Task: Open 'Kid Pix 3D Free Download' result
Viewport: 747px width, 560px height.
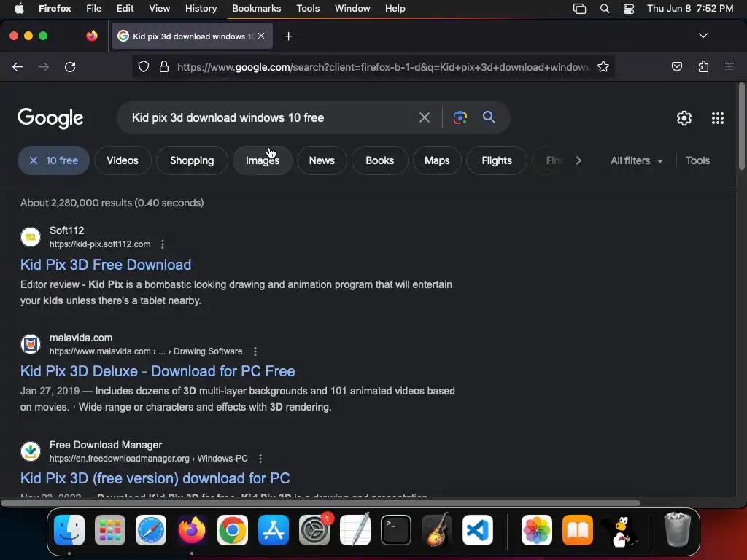Action: tap(106, 265)
